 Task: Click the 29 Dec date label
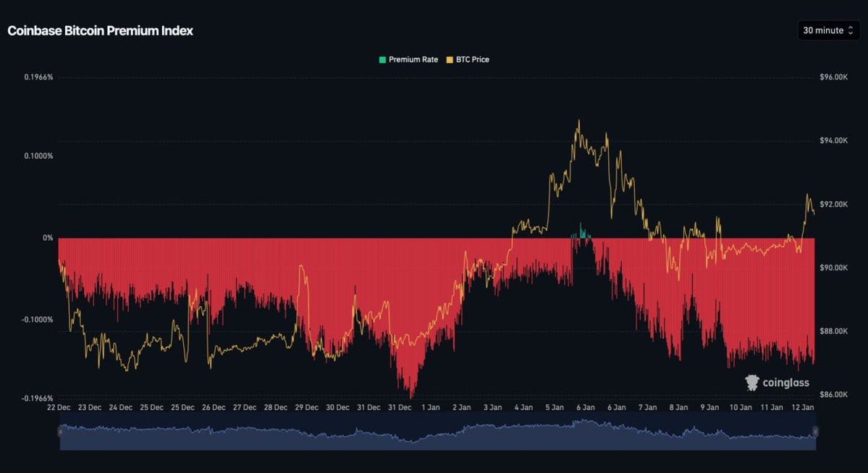click(307, 407)
